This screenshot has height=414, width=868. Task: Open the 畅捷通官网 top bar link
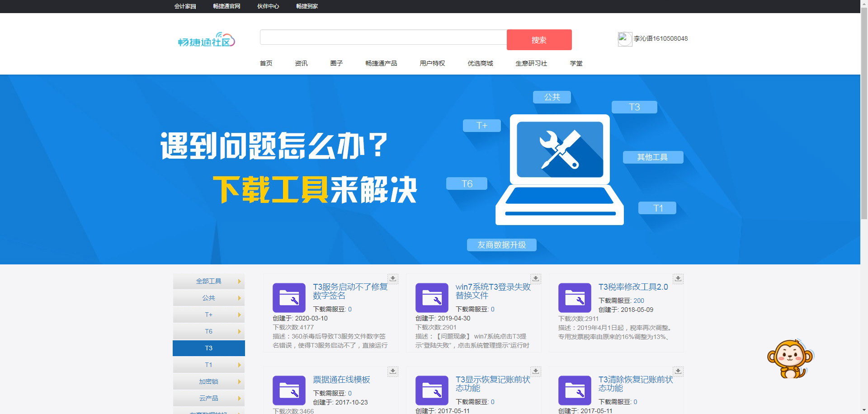click(227, 6)
